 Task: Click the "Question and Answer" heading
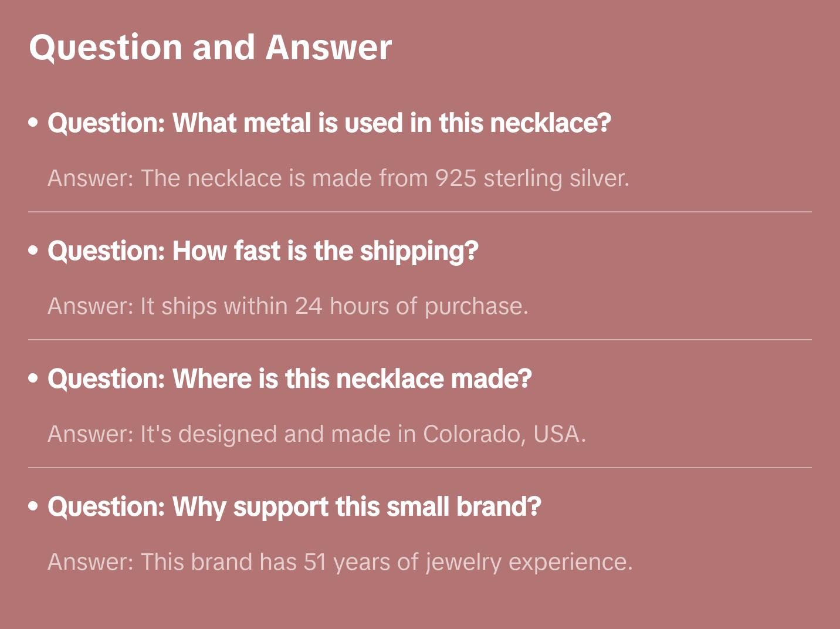210,48
